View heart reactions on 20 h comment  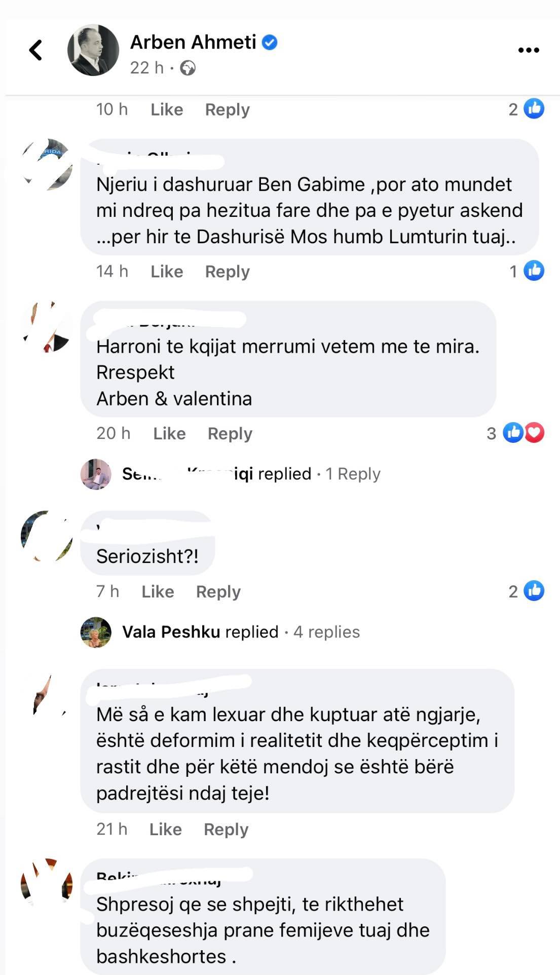pos(535,433)
